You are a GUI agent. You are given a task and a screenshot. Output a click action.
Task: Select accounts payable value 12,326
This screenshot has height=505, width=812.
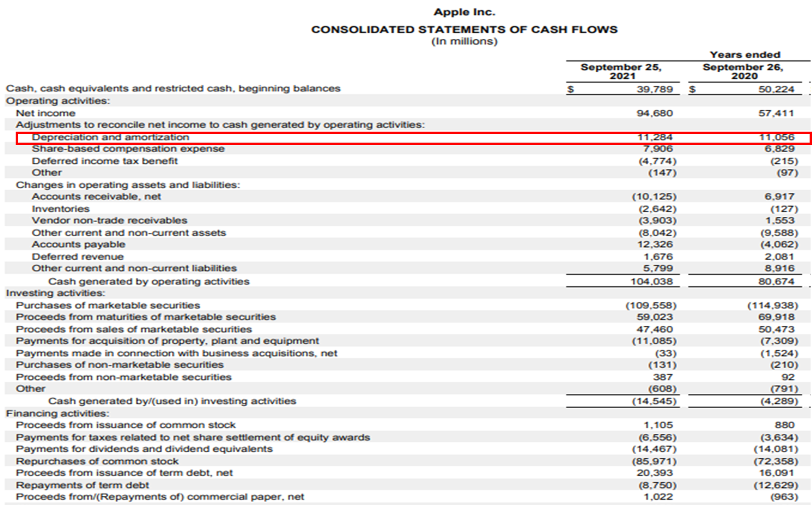tap(655, 244)
